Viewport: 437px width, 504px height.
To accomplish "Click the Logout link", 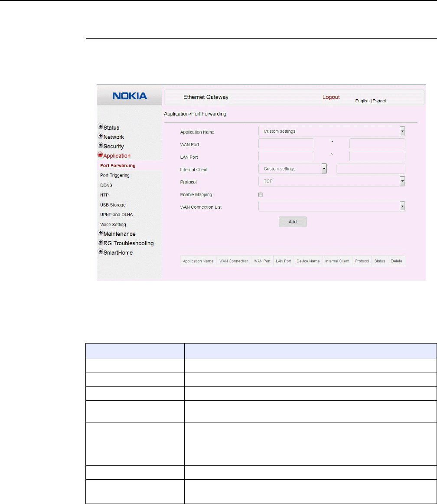I will pos(331,97).
